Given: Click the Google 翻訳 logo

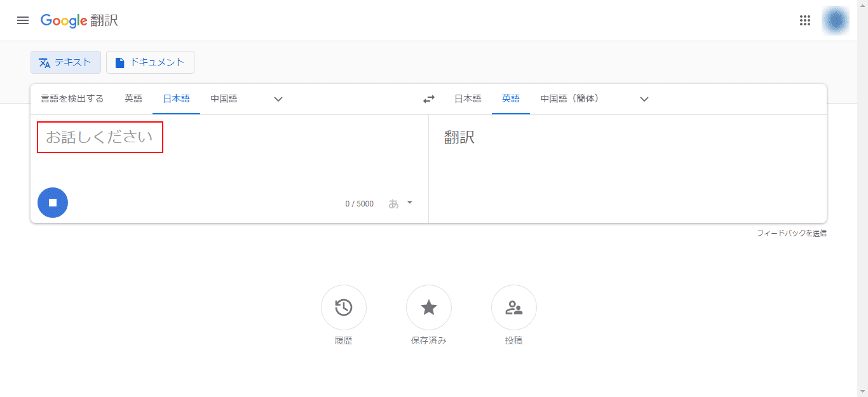Looking at the screenshot, I should coord(79,20).
